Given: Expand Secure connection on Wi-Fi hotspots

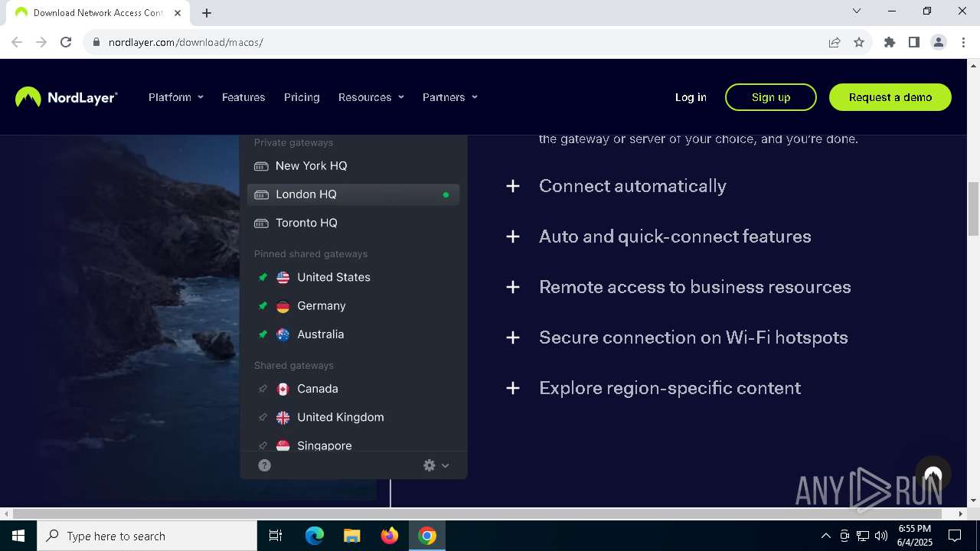Looking at the screenshot, I should pyautogui.click(x=677, y=337).
